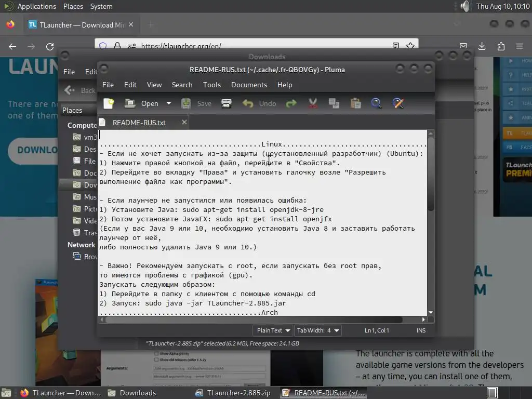
Task: Switch to TLauncher-2.885.zip taskbar window
Action: pyautogui.click(x=233, y=393)
